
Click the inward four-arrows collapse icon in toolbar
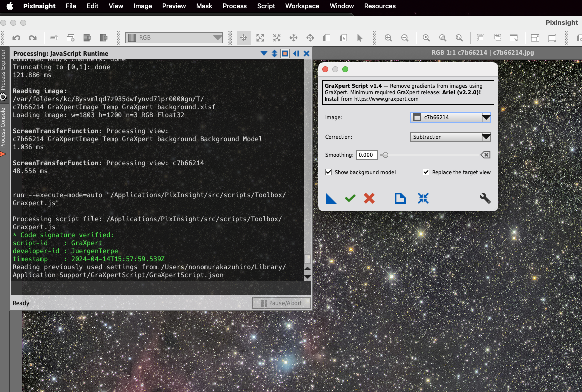[277, 38]
